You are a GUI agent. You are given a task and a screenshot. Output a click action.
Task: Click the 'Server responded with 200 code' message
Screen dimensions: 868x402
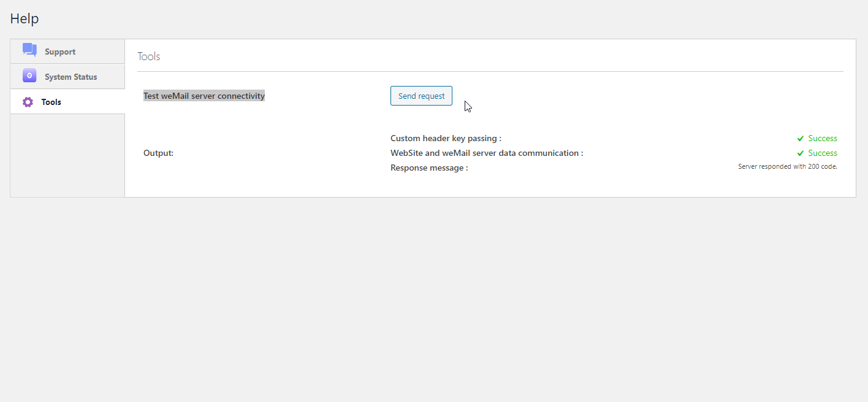pos(787,167)
